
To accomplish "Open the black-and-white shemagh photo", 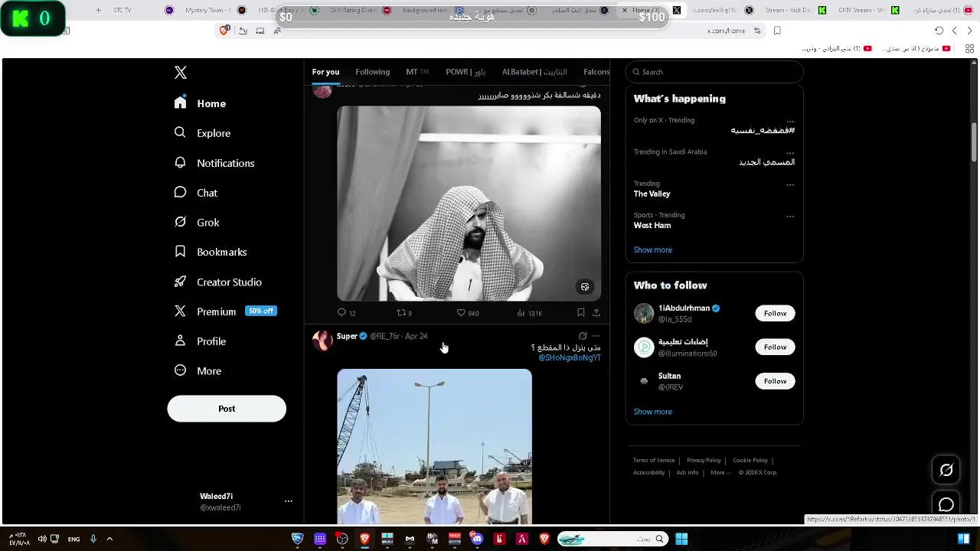I will (x=469, y=204).
